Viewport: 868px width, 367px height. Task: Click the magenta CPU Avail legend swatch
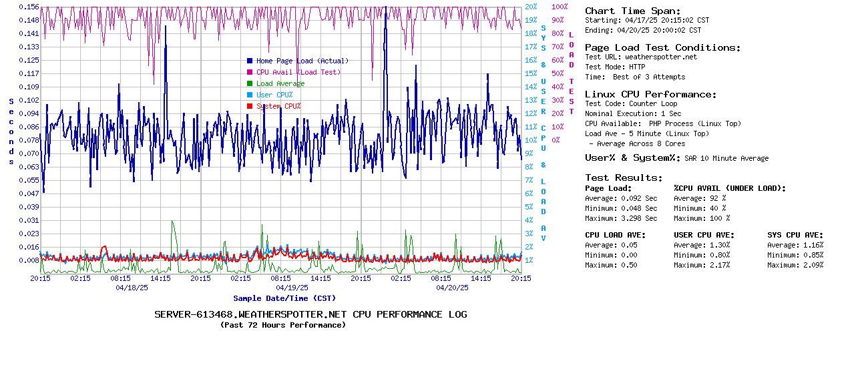[x=250, y=72]
